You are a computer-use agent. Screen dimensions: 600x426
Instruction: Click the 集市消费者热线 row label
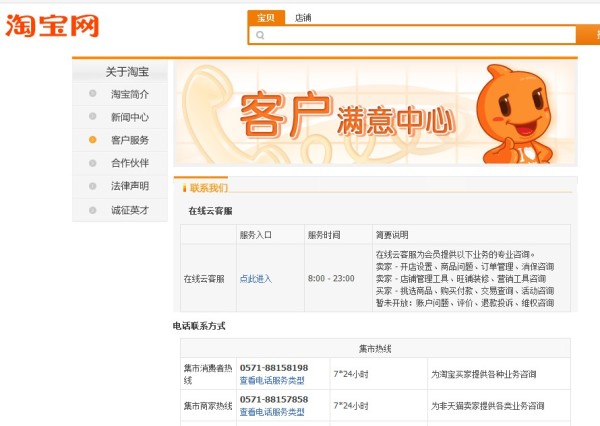208,374
